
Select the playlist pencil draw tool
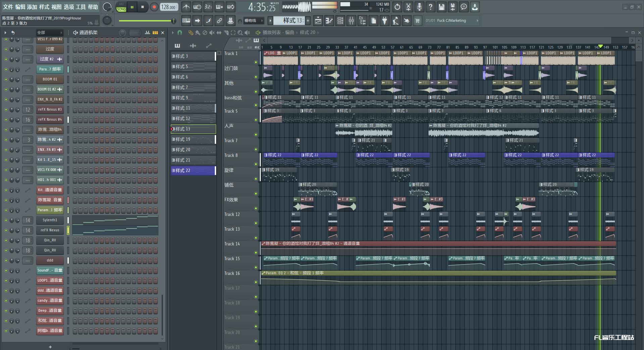[x=191, y=33]
